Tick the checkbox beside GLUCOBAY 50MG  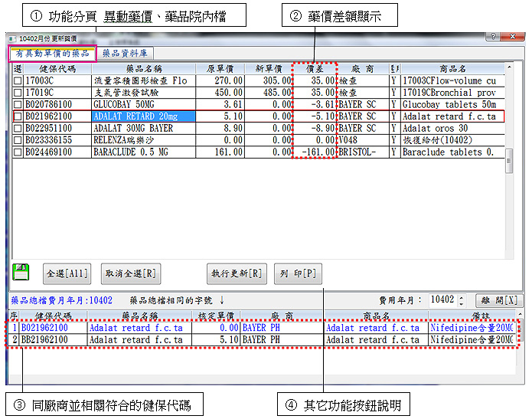(x=18, y=104)
